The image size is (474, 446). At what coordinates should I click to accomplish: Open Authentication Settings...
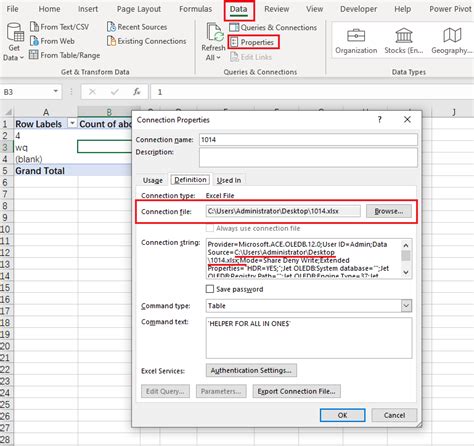tap(251, 370)
